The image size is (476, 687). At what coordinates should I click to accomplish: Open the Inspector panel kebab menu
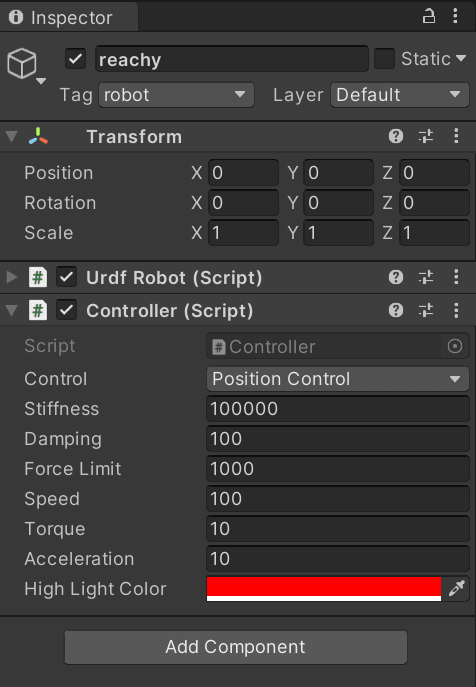[x=455, y=16]
